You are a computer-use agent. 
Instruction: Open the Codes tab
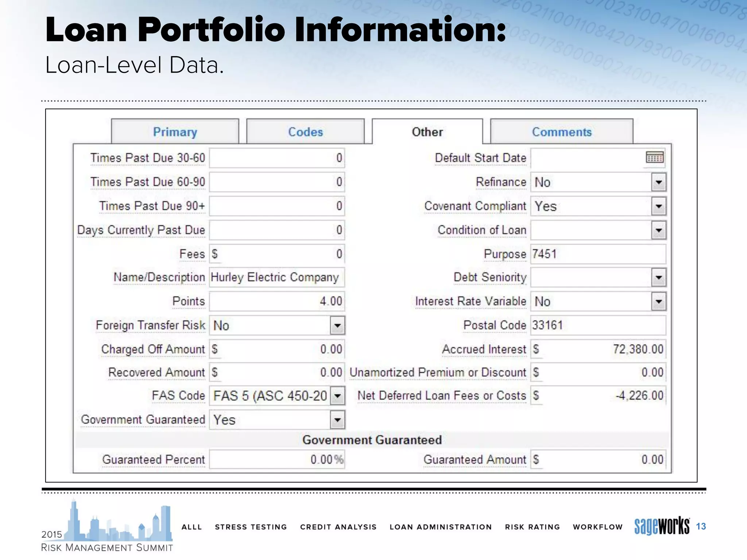click(305, 132)
